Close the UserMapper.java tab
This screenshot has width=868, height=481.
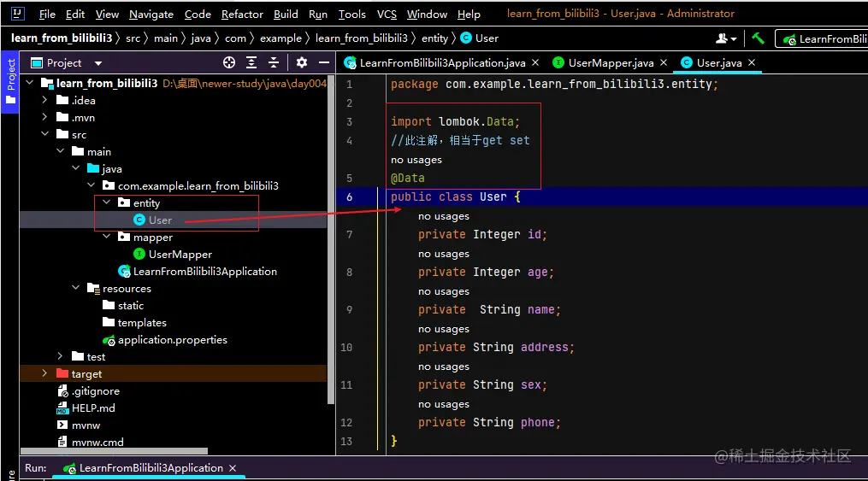663,62
